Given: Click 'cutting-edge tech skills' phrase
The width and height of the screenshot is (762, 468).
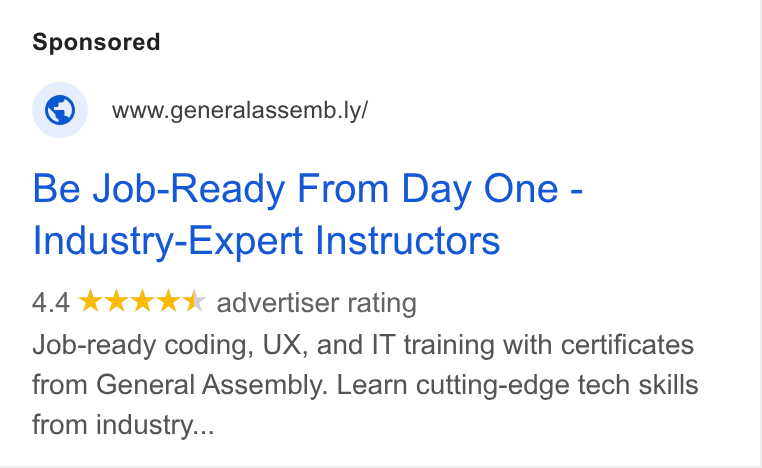Looking at the screenshot, I should (557, 385).
